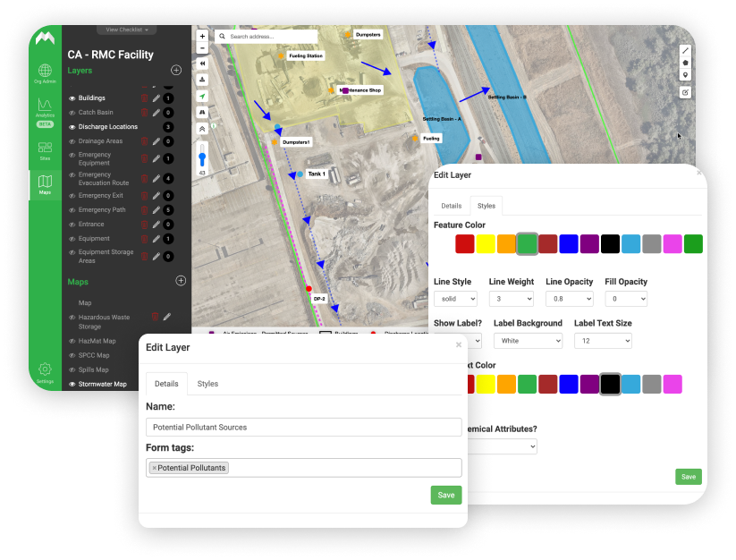Open the Chemical Attributes dropdown
Image resolution: width=736 pixels, height=560 pixels.
[x=502, y=446]
